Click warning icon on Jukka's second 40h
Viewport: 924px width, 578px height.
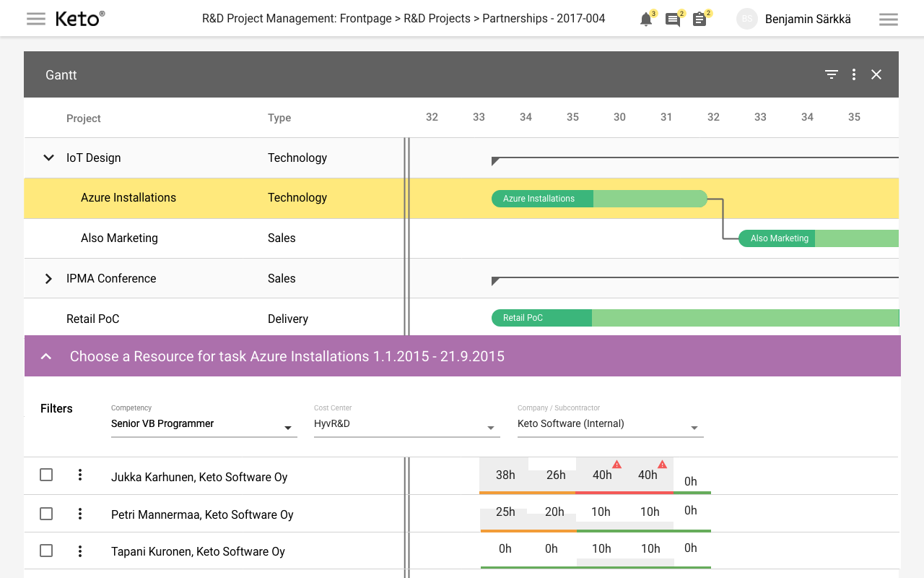(x=663, y=464)
